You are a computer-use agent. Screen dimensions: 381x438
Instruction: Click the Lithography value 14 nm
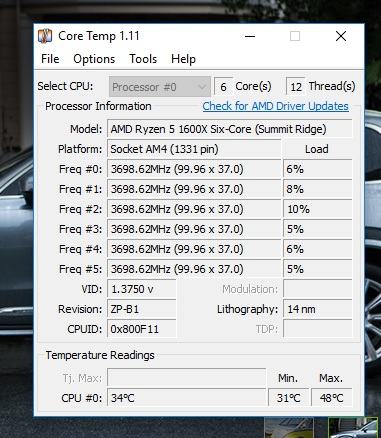tap(318, 309)
